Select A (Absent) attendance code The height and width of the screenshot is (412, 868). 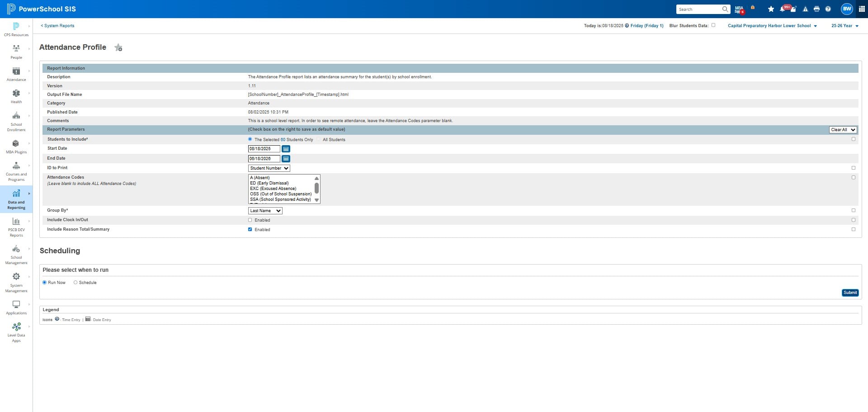point(281,178)
